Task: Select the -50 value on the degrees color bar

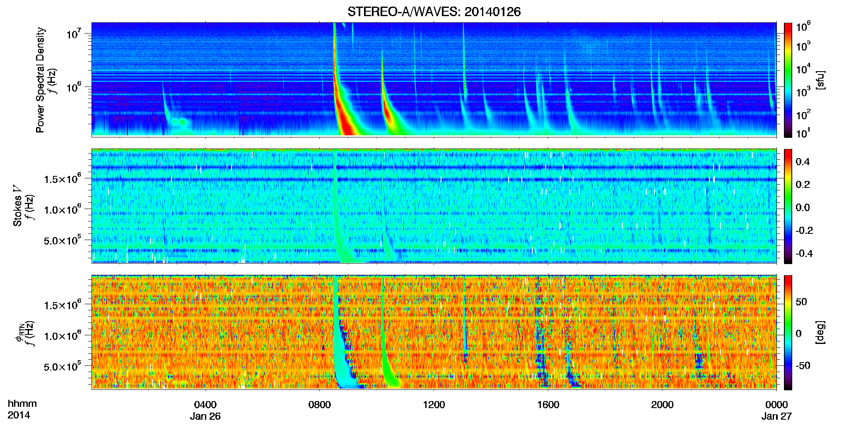Action: (803, 365)
